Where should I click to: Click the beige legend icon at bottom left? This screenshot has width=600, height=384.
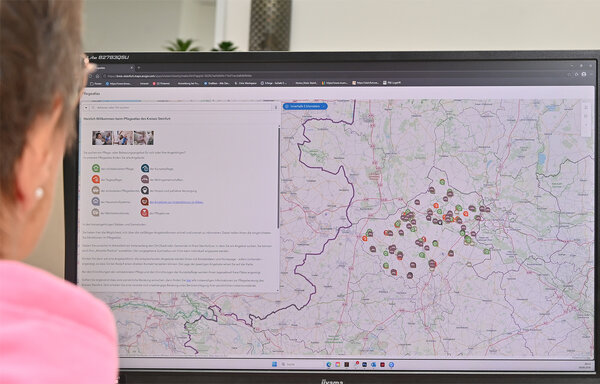pos(96,212)
